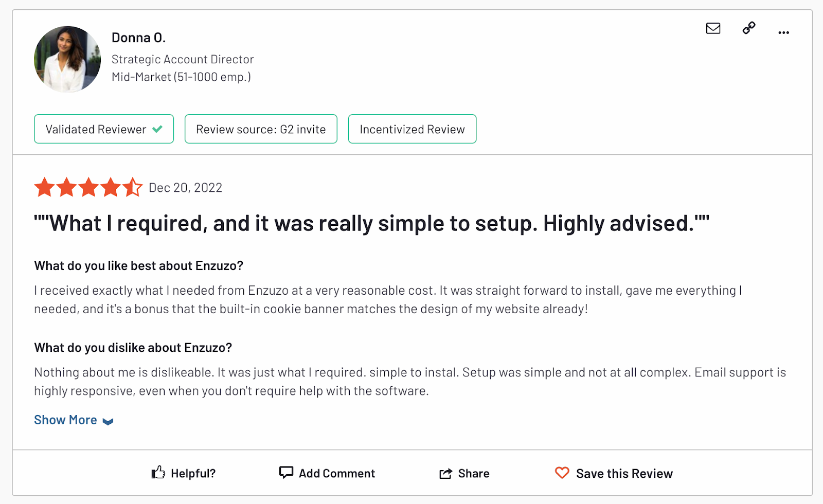Screen dimensions: 823x504
Task: Click the Show More chevron arrow
Action: (108, 422)
